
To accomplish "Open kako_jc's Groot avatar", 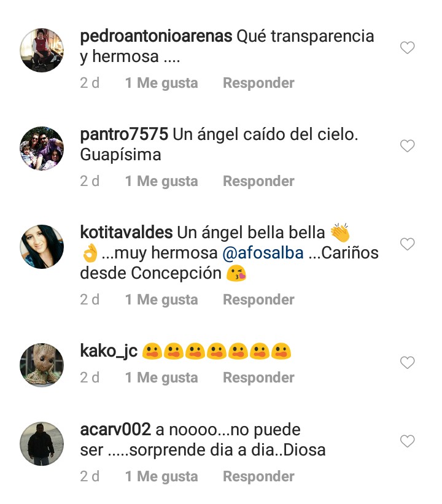I will point(42,365).
